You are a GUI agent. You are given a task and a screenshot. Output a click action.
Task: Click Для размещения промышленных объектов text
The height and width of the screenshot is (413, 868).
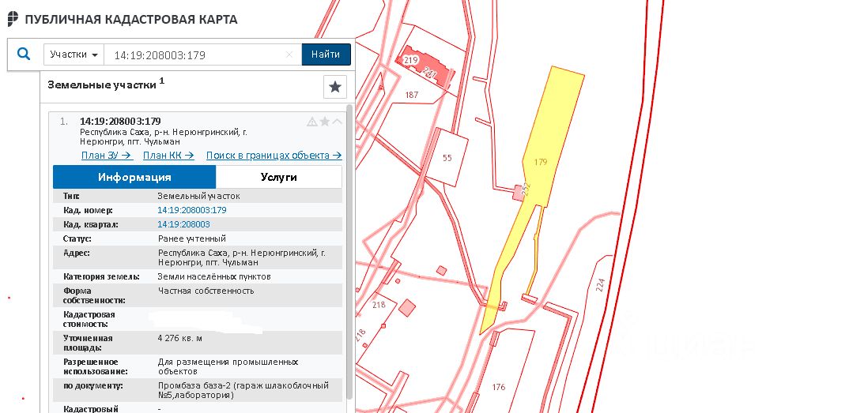[x=228, y=366]
